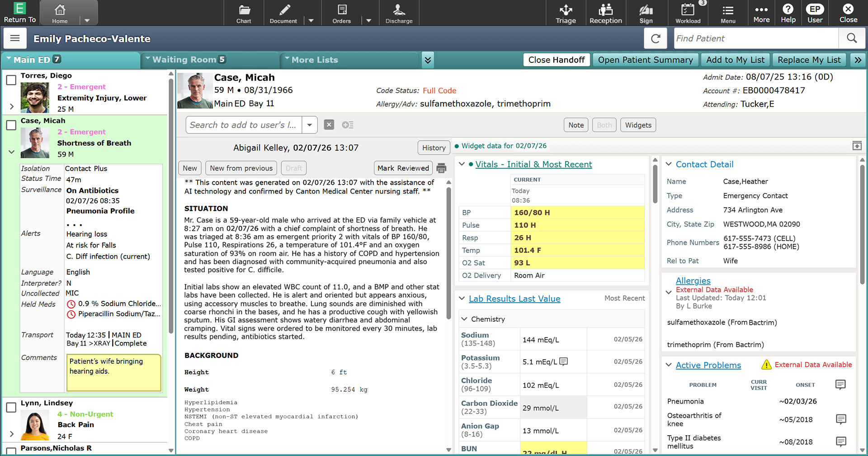868x456 pixels.
Task: Click the Return To icon
Action: (x=19, y=13)
